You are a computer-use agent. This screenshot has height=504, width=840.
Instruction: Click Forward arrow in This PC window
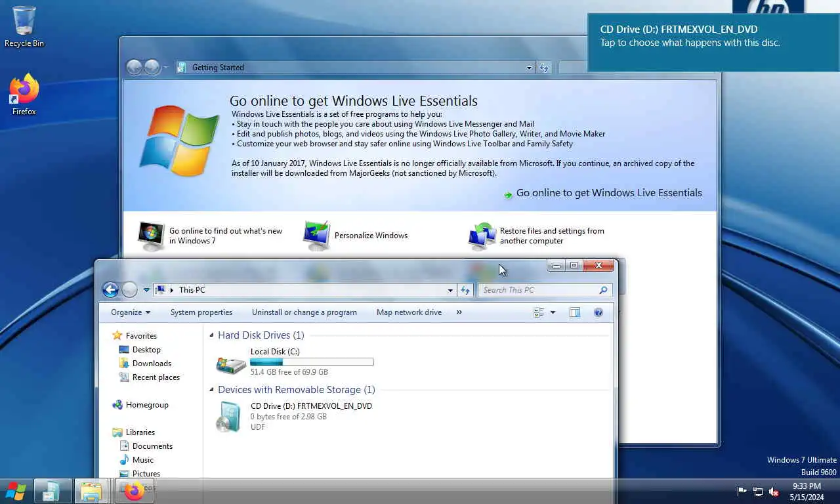(130, 289)
